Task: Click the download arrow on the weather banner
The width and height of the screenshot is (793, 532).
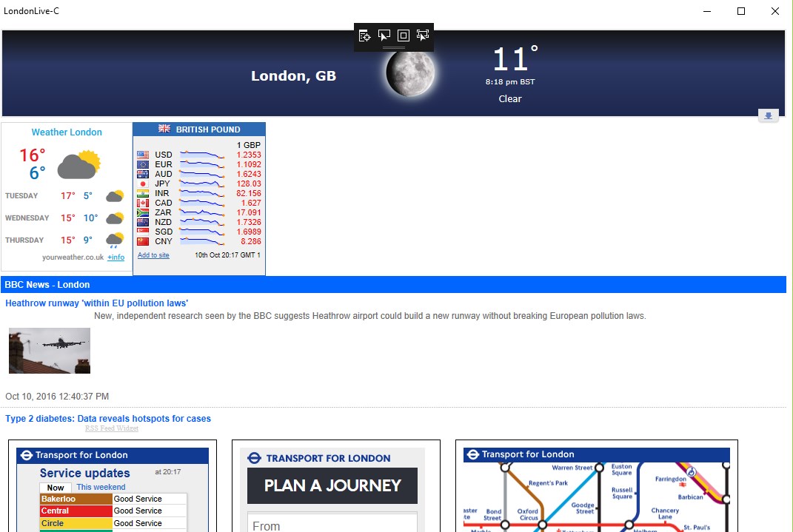Action: click(x=769, y=115)
